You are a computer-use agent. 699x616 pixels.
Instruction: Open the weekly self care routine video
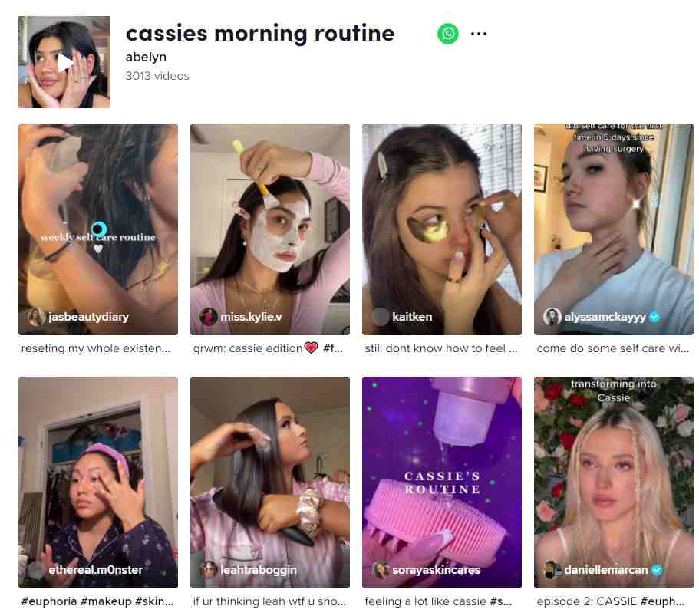[98, 229]
